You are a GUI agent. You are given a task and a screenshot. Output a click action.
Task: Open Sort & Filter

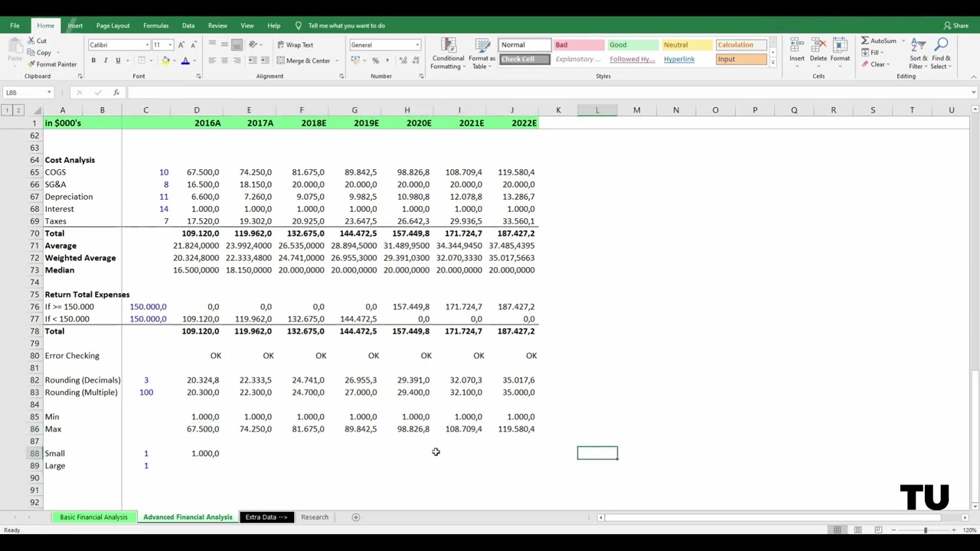click(x=919, y=54)
